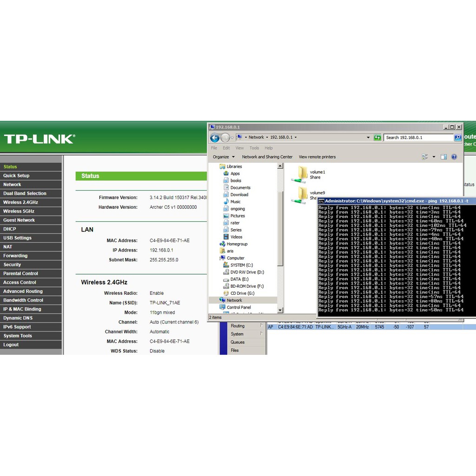Select BD-ROM Drive (F:) in tree
The height and width of the screenshot is (476, 476).
(x=244, y=286)
